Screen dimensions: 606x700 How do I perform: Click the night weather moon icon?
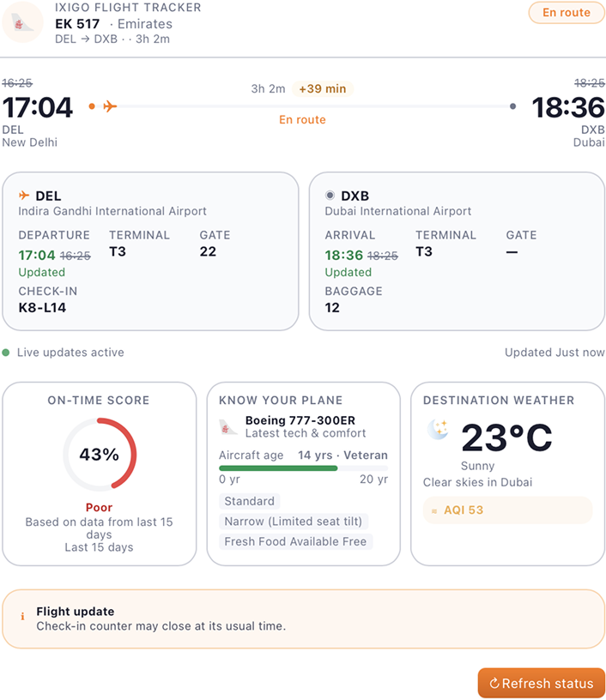438,430
